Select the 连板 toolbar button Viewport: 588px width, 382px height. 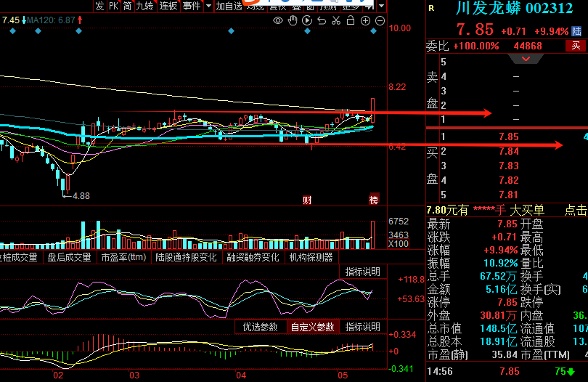point(168,6)
